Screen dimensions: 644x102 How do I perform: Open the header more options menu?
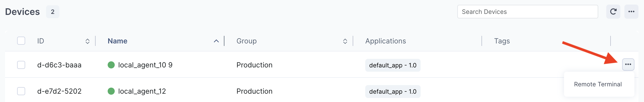(x=631, y=12)
